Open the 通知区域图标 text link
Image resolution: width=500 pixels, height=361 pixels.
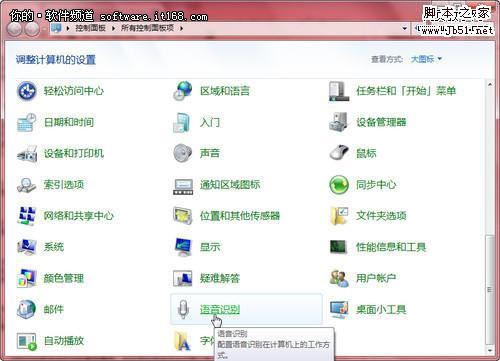[x=230, y=185]
